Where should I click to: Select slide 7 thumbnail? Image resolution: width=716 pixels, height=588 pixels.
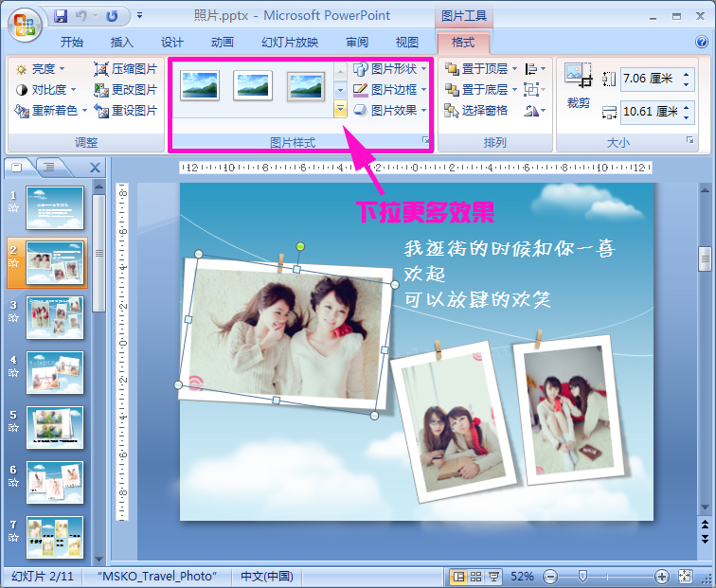click(55, 537)
